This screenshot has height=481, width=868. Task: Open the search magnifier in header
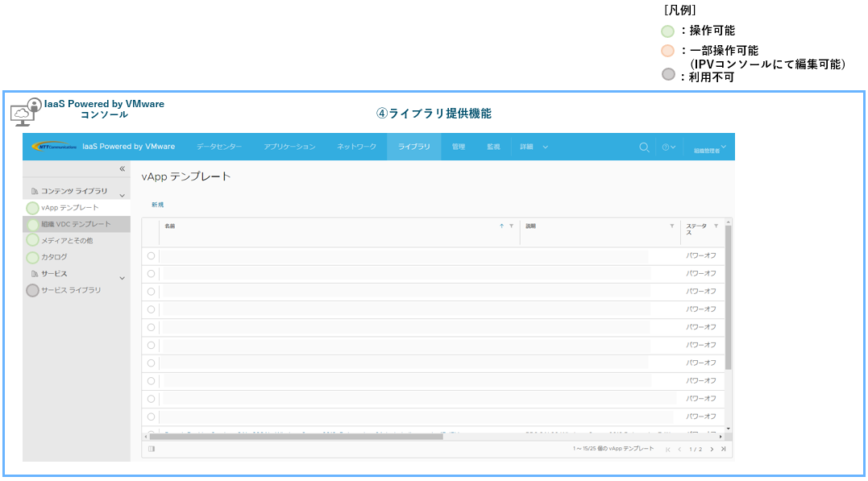644,147
